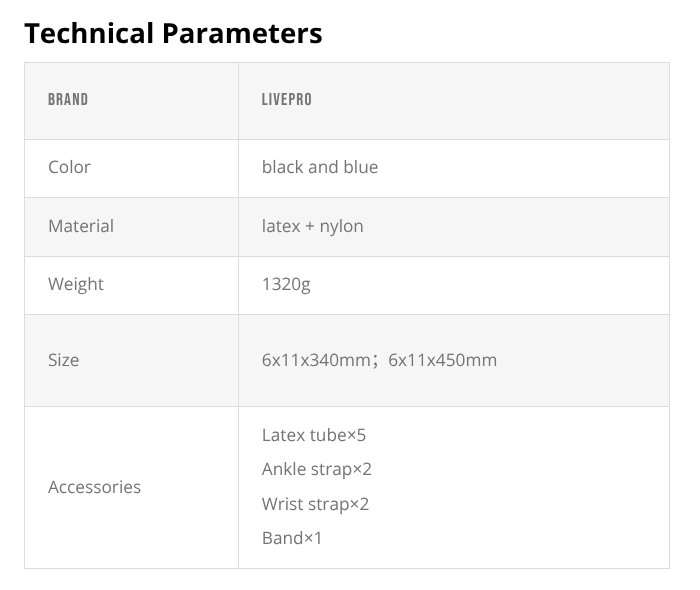The height and width of the screenshot is (590, 700).
Task: Click Band×1 accessory line
Action: pos(292,538)
